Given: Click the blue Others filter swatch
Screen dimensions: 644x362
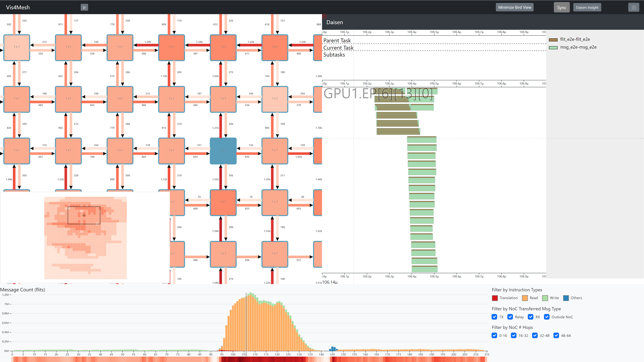Looking at the screenshot, I should pyautogui.click(x=566, y=298).
